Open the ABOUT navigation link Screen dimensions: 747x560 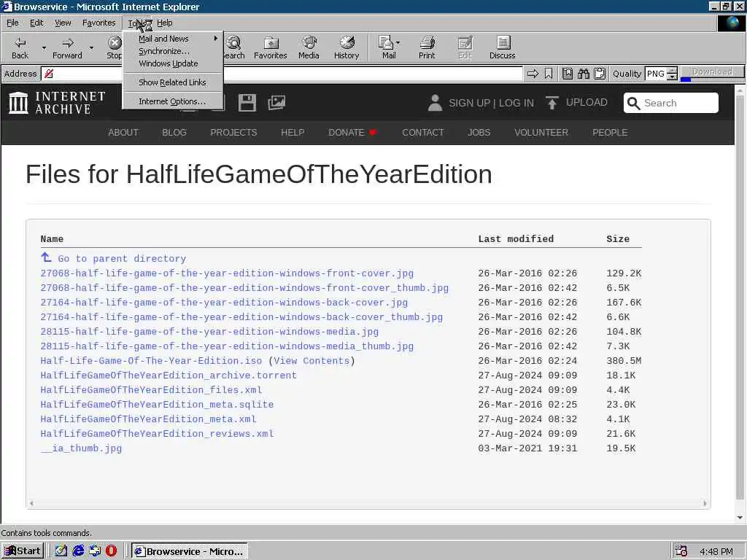[x=123, y=133]
